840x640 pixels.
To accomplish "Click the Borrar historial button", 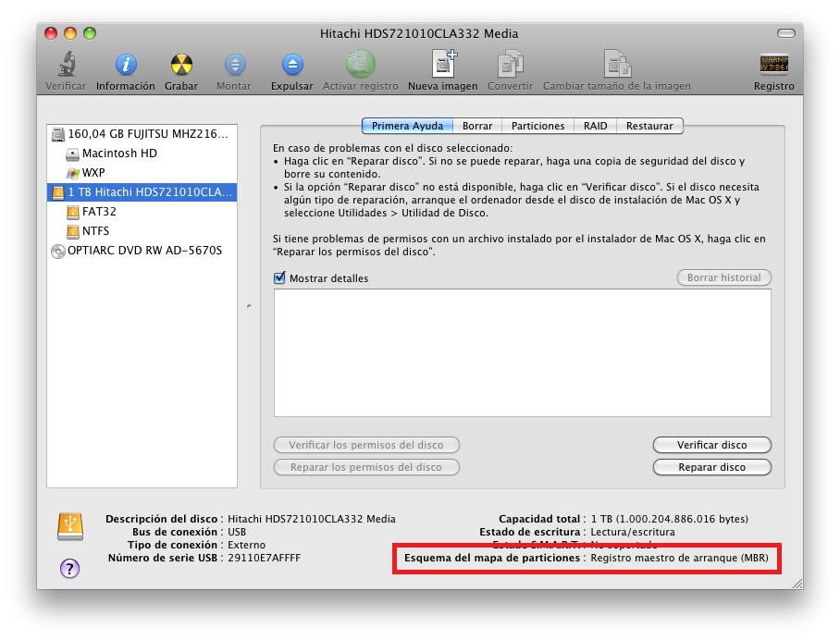I will (x=724, y=277).
